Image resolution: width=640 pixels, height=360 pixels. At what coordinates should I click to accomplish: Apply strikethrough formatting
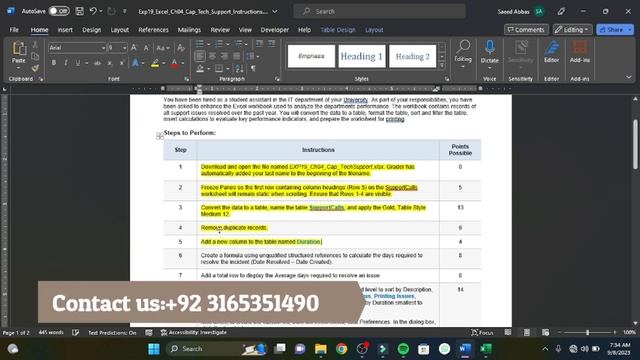97,63
